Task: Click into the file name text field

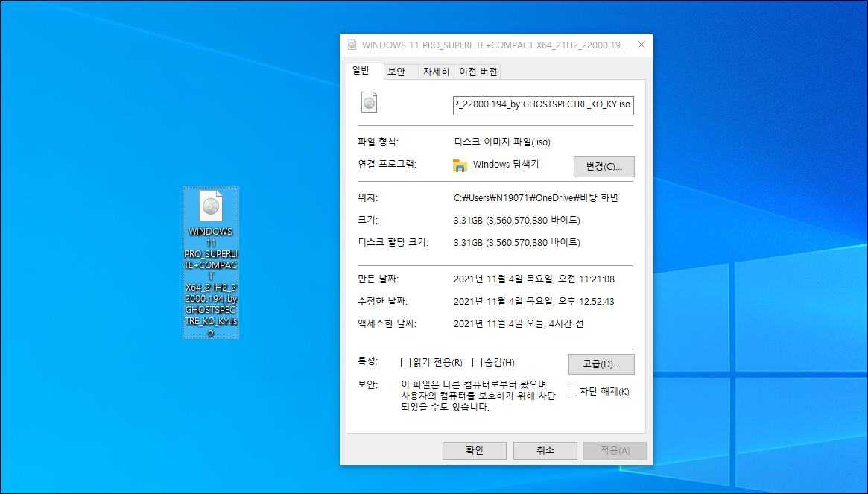Action: [x=543, y=104]
